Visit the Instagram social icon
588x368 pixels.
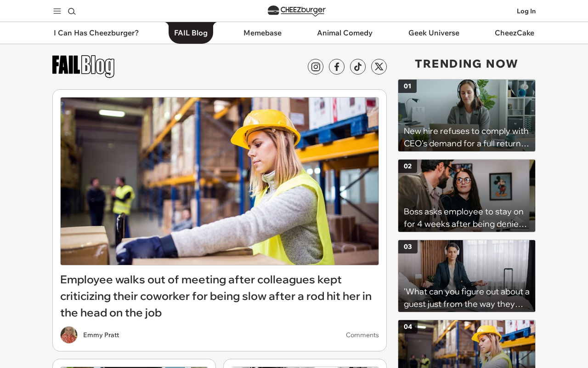point(316,67)
